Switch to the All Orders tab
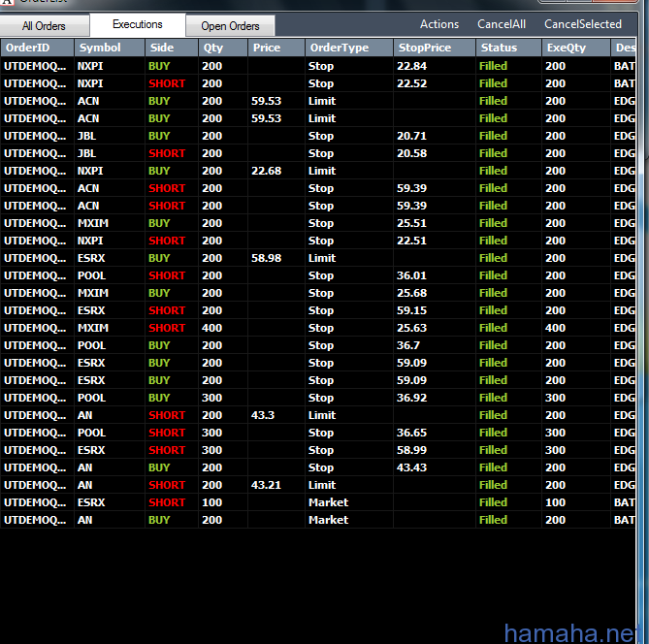This screenshot has height=644, width=649. (44, 26)
